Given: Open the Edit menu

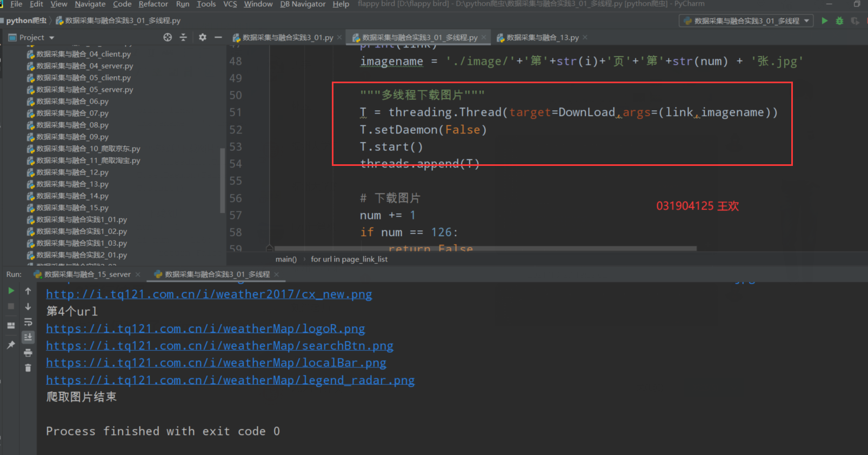Looking at the screenshot, I should tap(36, 4).
